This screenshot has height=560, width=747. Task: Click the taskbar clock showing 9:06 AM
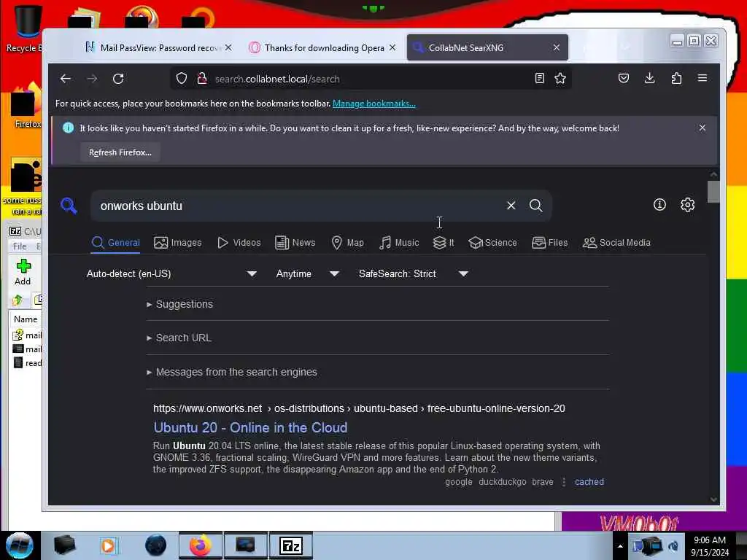click(x=710, y=545)
